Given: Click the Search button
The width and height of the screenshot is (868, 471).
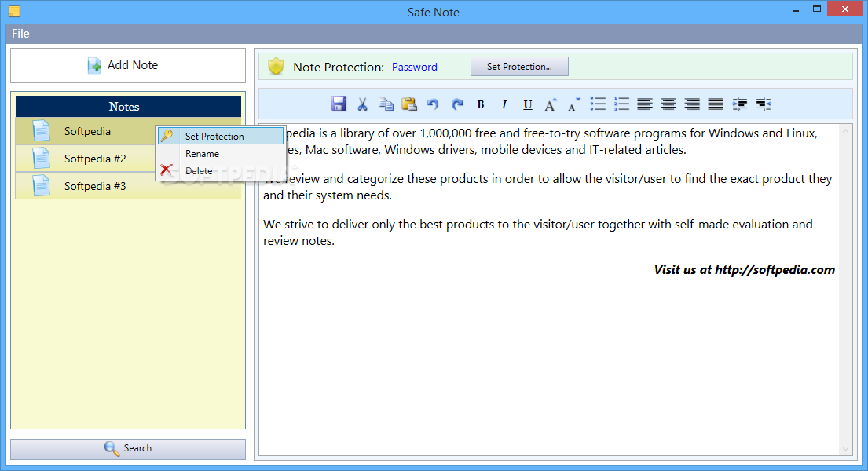Looking at the screenshot, I should click(128, 449).
